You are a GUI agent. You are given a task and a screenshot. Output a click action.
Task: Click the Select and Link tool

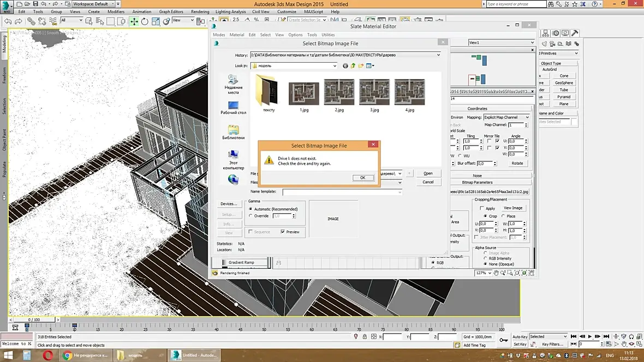(x=32, y=22)
